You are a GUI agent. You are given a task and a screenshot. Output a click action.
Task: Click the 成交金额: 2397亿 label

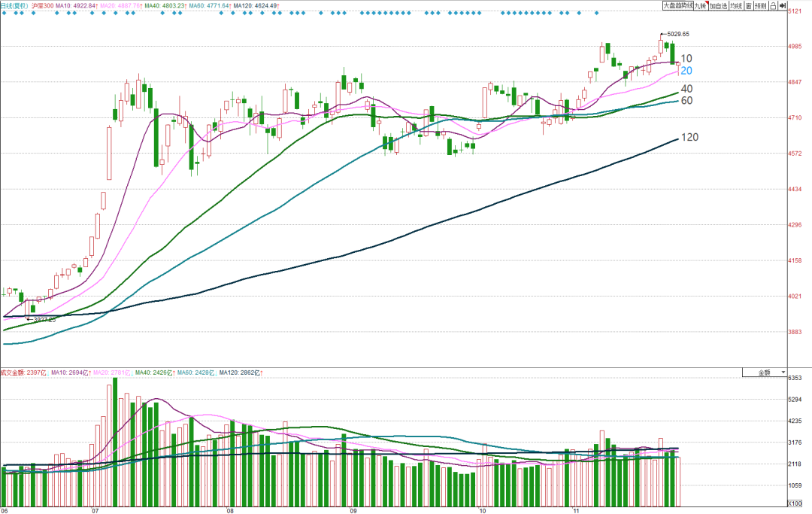(x=24, y=373)
